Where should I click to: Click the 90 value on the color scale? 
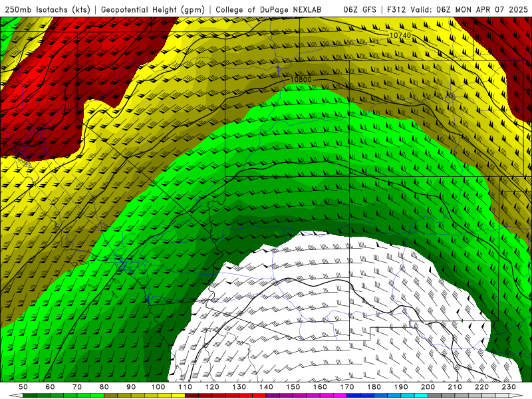tap(131, 387)
